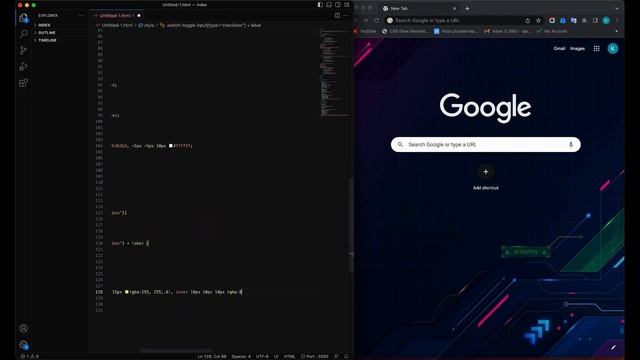Select the New Tab tab in Chrome

tap(419, 9)
